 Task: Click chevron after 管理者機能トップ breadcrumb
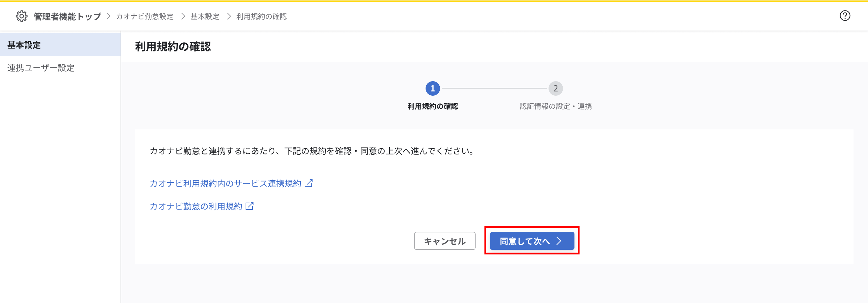point(108,16)
